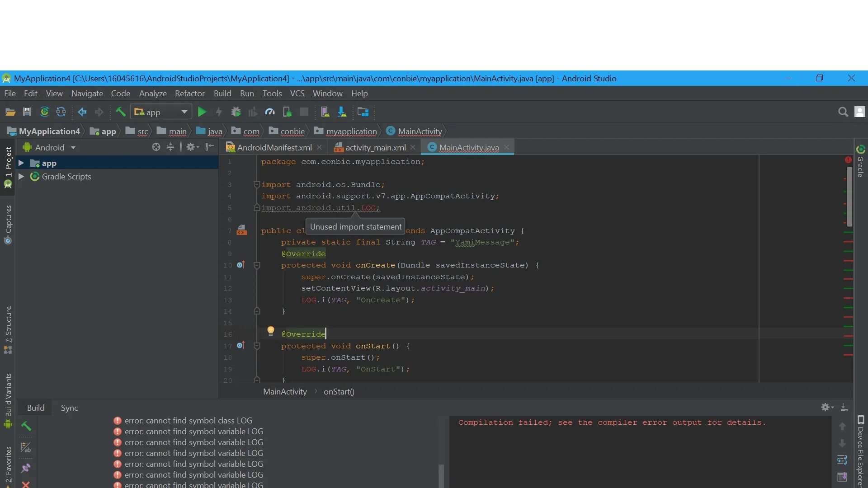Toggle the Device File Explorer window
Image resolution: width=868 pixels, height=488 pixels.
(x=860, y=451)
